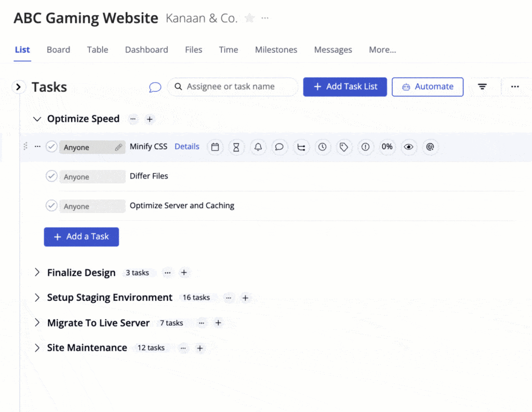Log time clock icon for Minify CSS
The height and width of the screenshot is (412, 532).
(x=322, y=147)
